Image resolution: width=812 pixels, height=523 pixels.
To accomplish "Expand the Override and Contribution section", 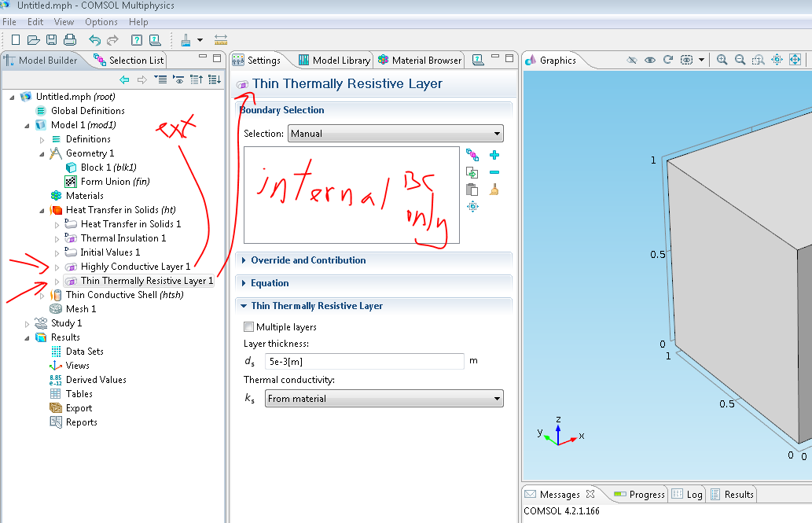I will pos(308,260).
